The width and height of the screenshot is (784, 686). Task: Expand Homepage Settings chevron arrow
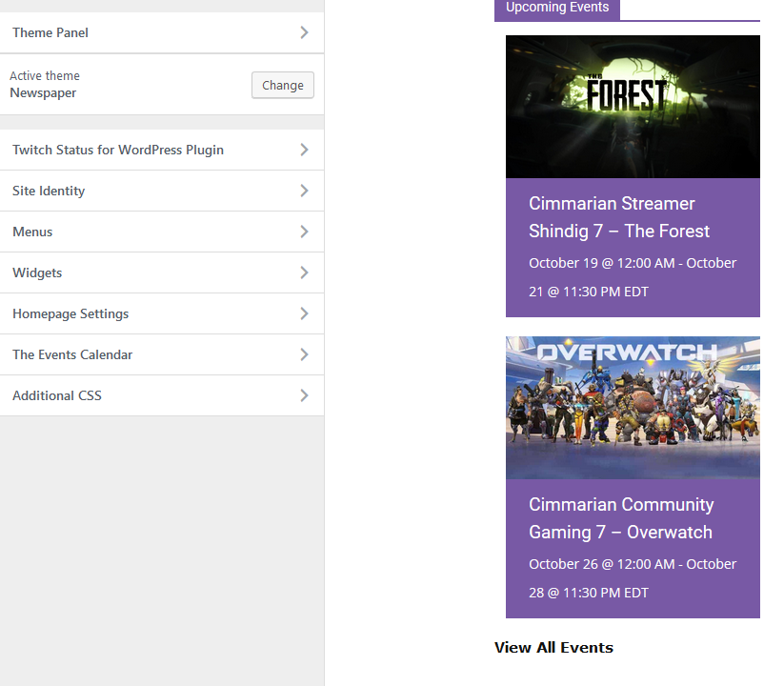(x=304, y=313)
